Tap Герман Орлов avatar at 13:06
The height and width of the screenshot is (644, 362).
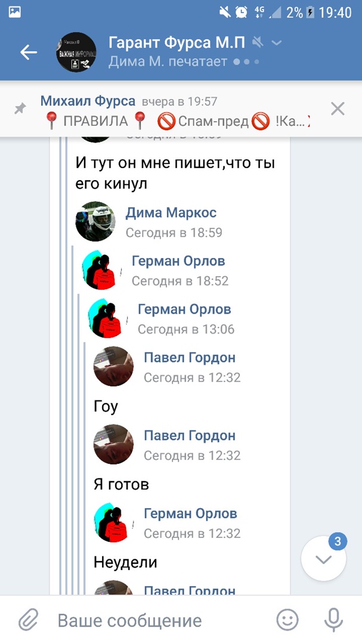(x=105, y=318)
